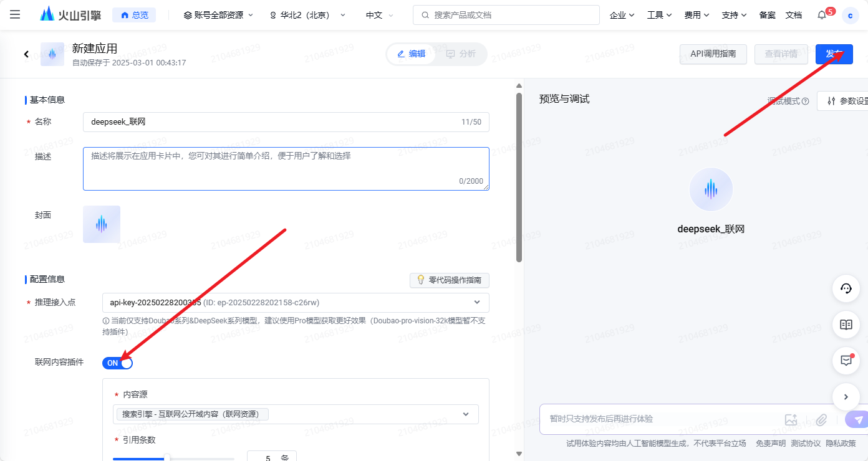
Task: Expand the 账号全部资源 dropdown
Action: [218, 15]
